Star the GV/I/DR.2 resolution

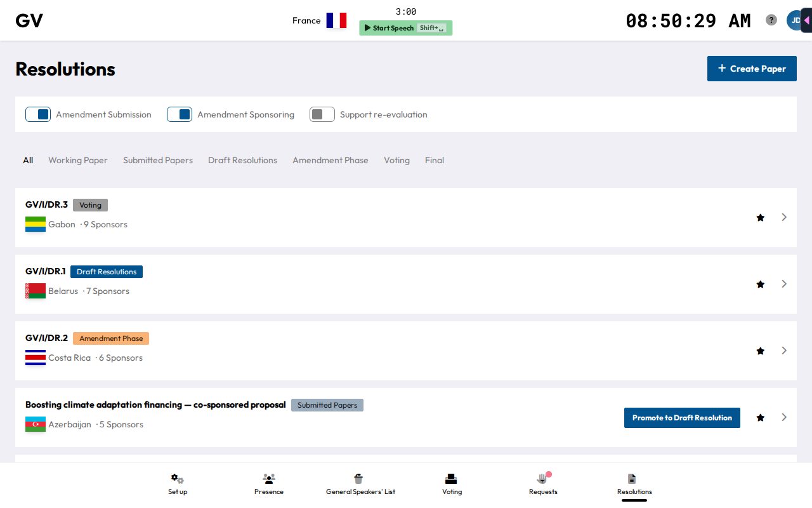[761, 351]
